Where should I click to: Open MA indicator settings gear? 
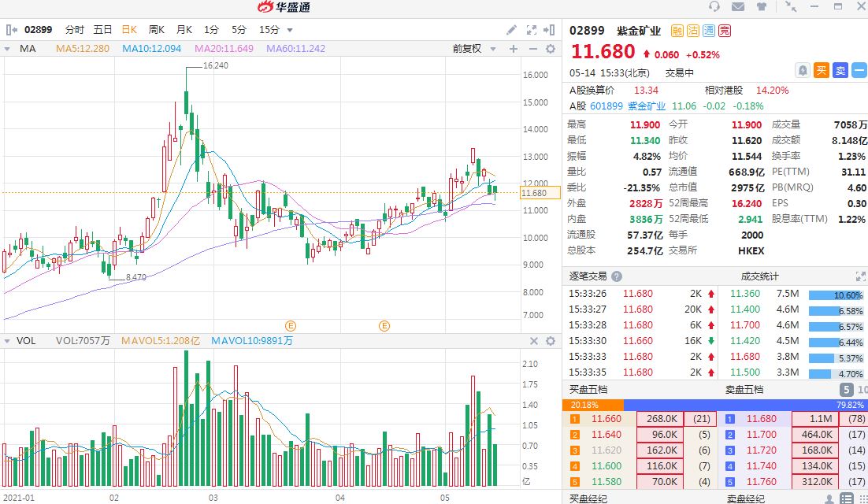(551, 49)
